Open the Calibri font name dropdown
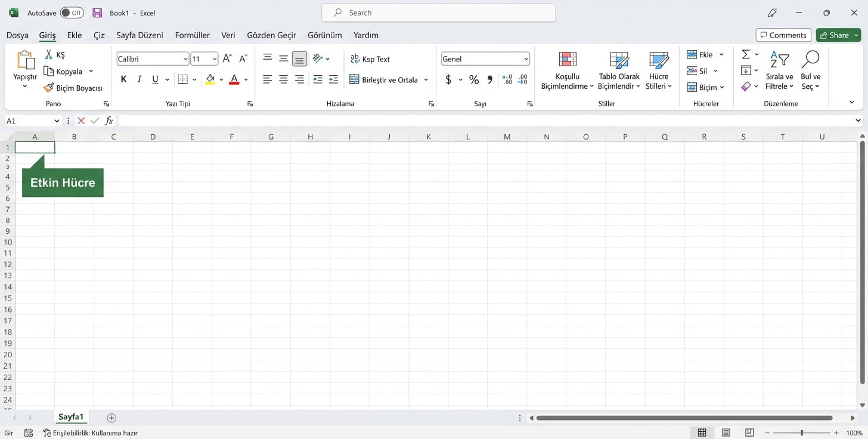The height and width of the screenshot is (439, 868). [x=185, y=58]
